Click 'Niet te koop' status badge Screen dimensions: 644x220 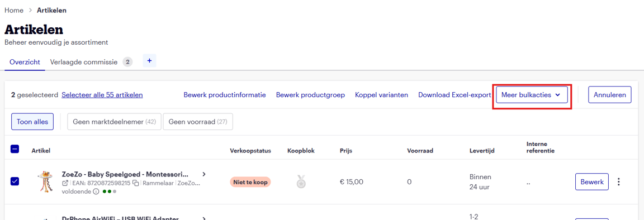coord(250,182)
